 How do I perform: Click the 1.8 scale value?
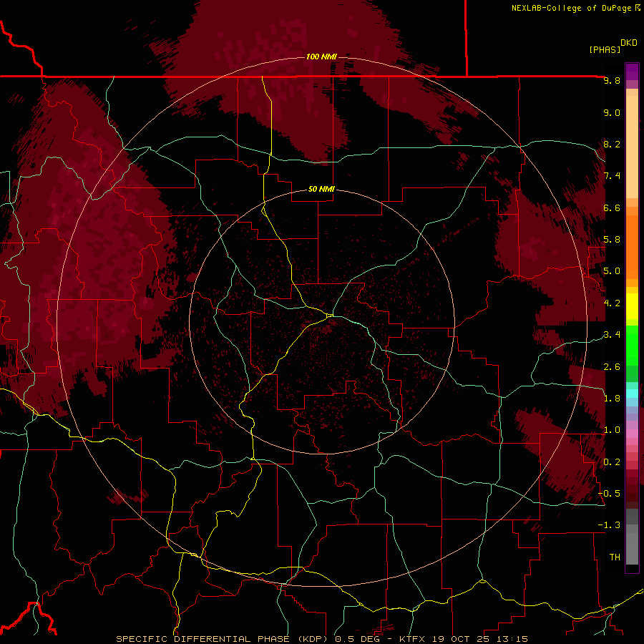[x=612, y=399]
